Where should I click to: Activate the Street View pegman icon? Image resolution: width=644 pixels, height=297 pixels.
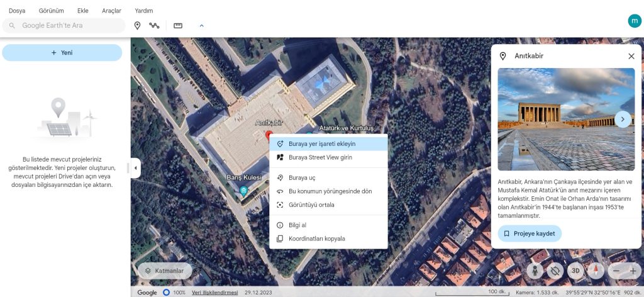(x=535, y=271)
